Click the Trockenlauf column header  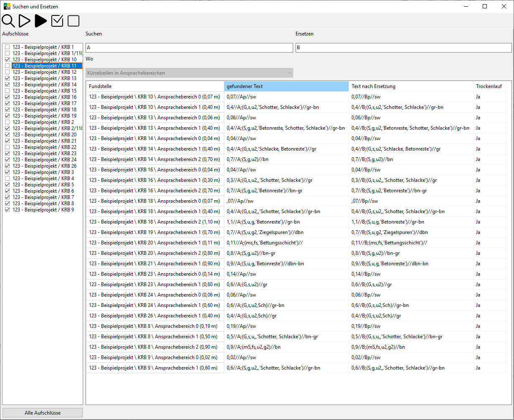coord(489,86)
